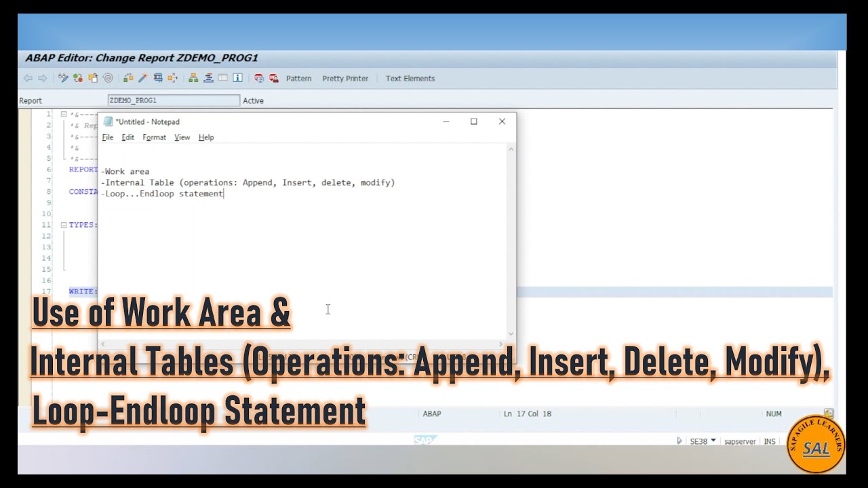The height and width of the screenshot is (488, 868).
Task: Open the Notepad Help menu
Action: pyautogui.click(x=206, y=137)
